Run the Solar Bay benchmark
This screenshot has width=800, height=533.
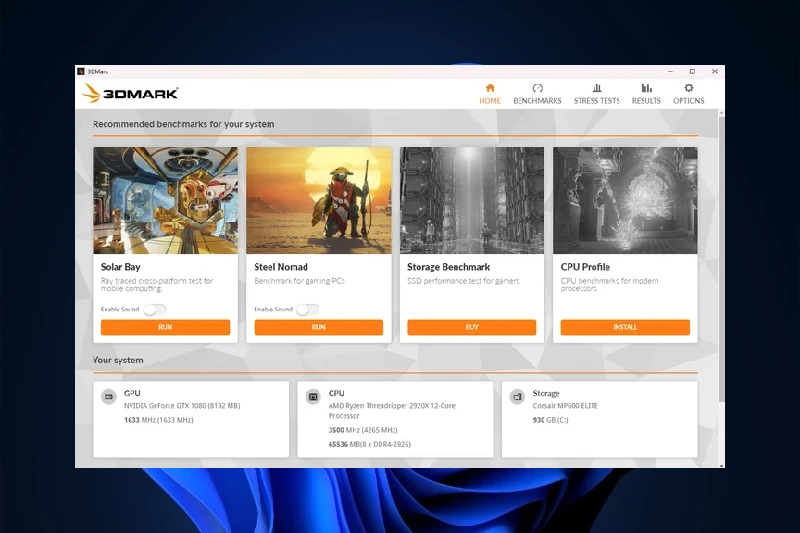[x=165, y=327]
